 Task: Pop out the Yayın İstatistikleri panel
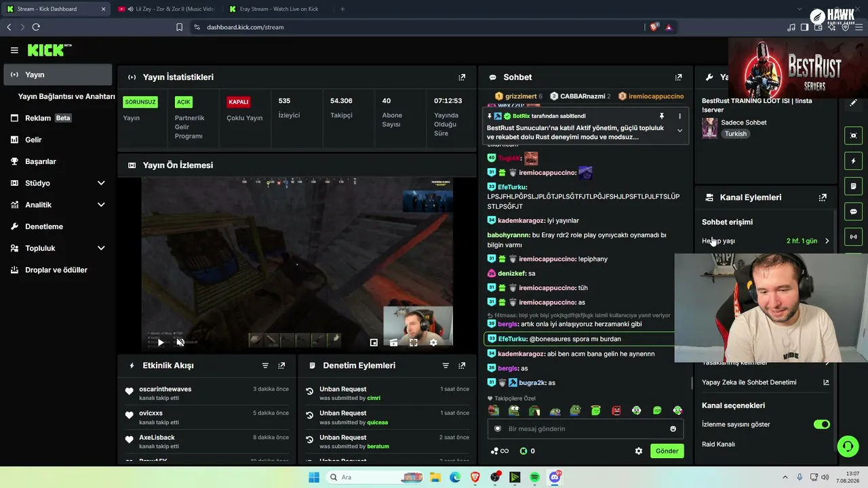[x=462, y=77]
